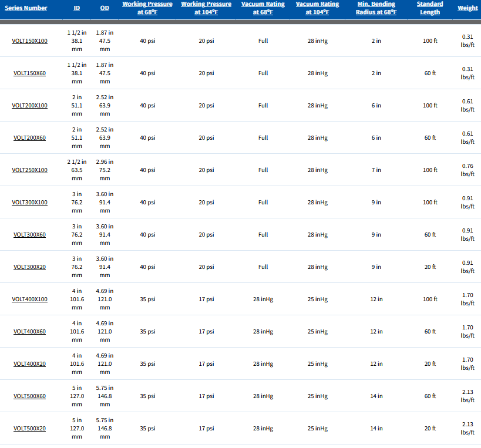Select the VOLT200X60 hose link
Image resolution: width=481 pixels, height=448 pixels.
[x=29, y=138]
